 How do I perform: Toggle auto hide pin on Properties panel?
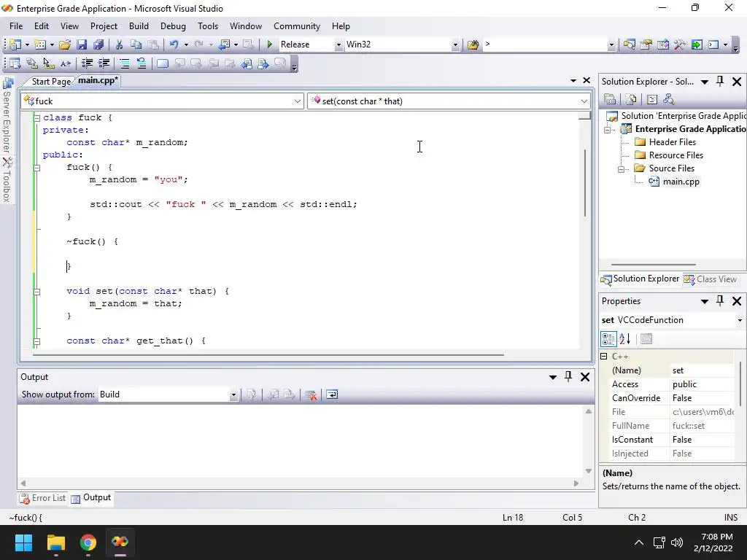point(720,301)
